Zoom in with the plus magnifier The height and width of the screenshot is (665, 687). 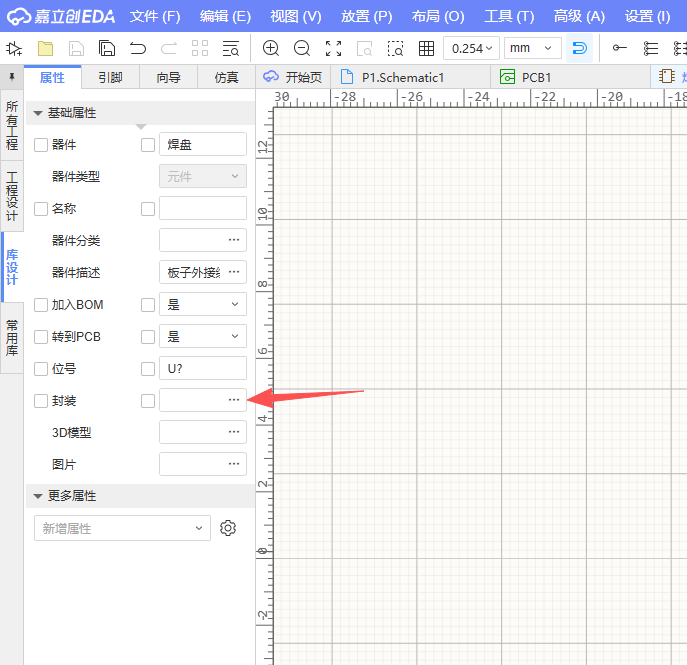[271, 48]
